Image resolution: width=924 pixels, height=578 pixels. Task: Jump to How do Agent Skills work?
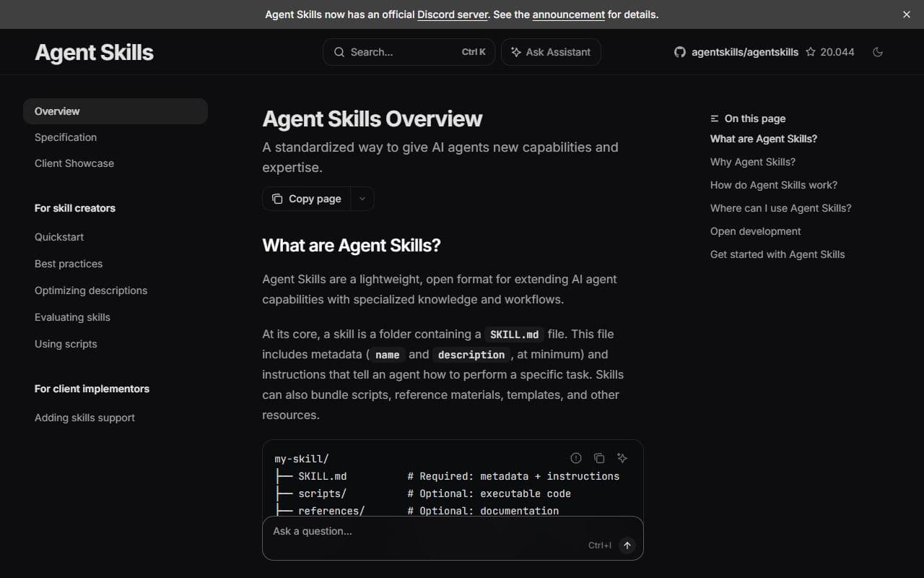[x=774, y=185]
